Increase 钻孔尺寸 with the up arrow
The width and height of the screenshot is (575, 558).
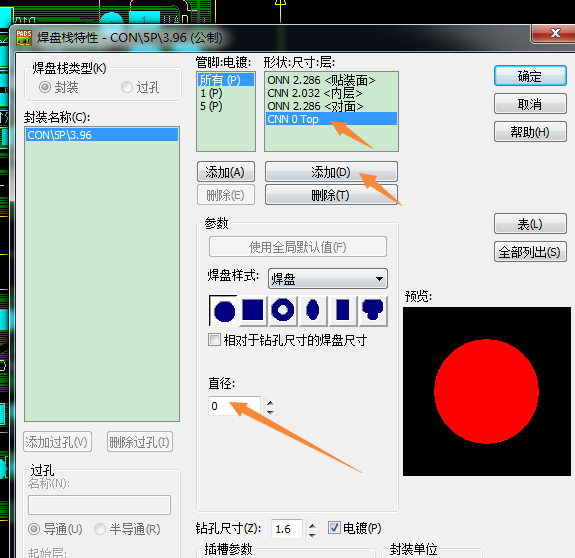312,526
